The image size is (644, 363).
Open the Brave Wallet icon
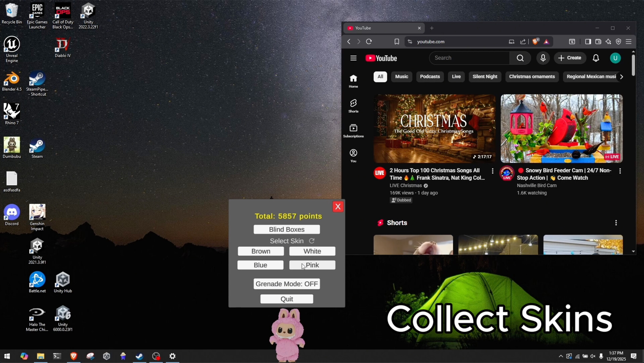[x=598, y=41]
